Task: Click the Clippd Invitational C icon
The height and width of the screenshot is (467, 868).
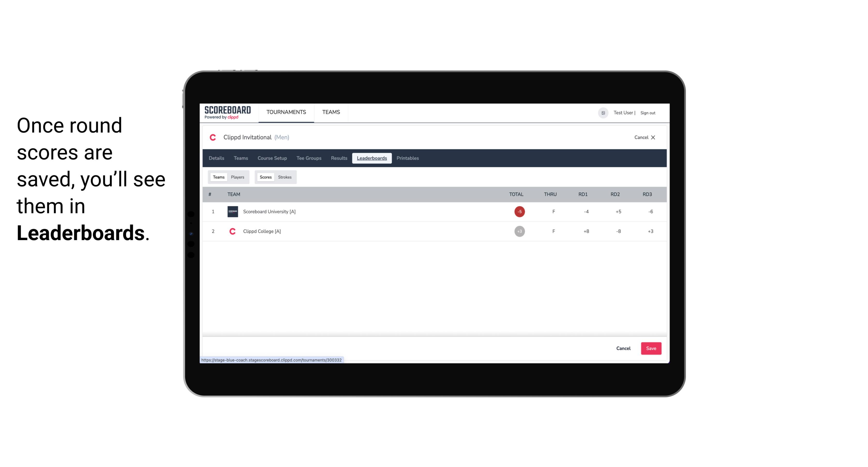Action: pyautogui.click(x=213, y=138)
